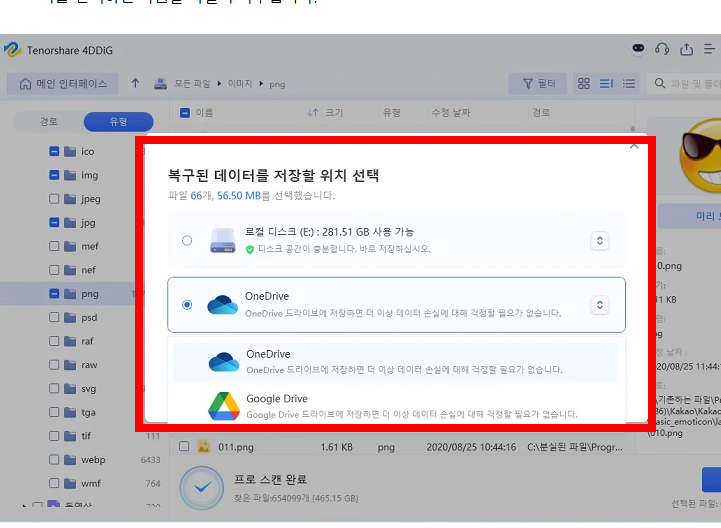721x528 pixels.
Task: Switch to simple list view icon
Action: click(x=629, y=83)
